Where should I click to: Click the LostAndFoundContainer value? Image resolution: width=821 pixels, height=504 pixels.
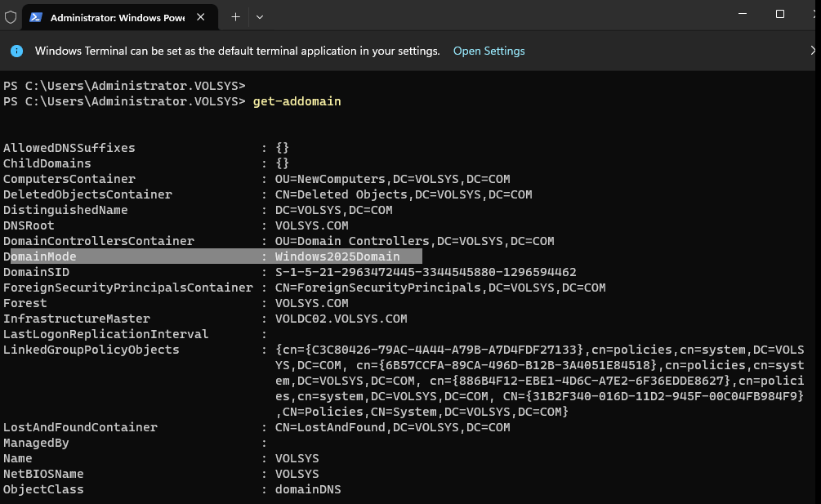(x=392, y=427)
